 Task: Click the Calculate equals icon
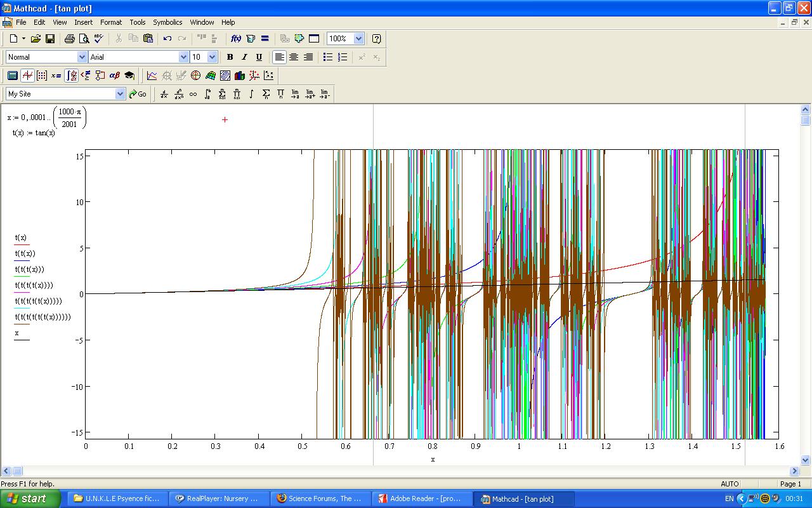[265, 39]
